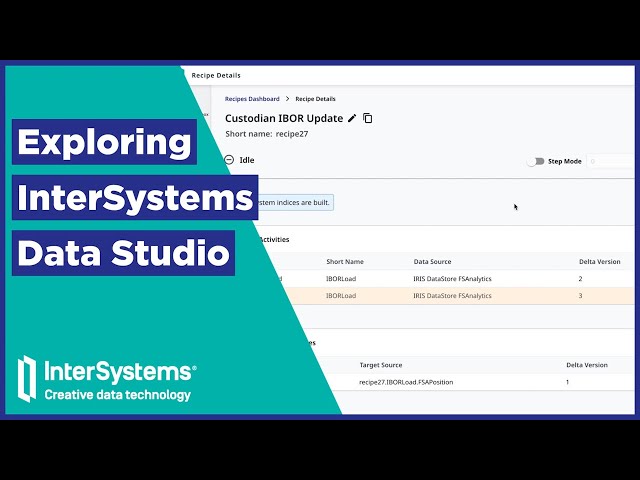Click the Data Source column header
Screen dimensions: 640x480
pos(432,262)
